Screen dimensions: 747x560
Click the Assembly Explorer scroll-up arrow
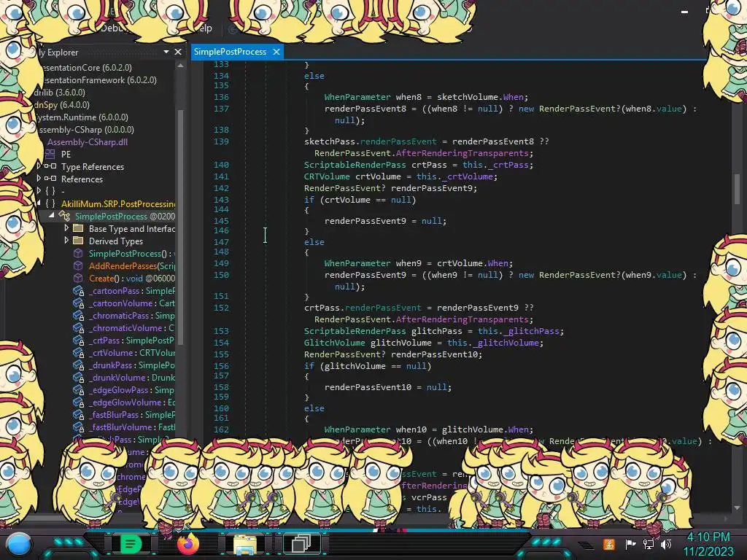pyautogui.click(x=180, y=66)
